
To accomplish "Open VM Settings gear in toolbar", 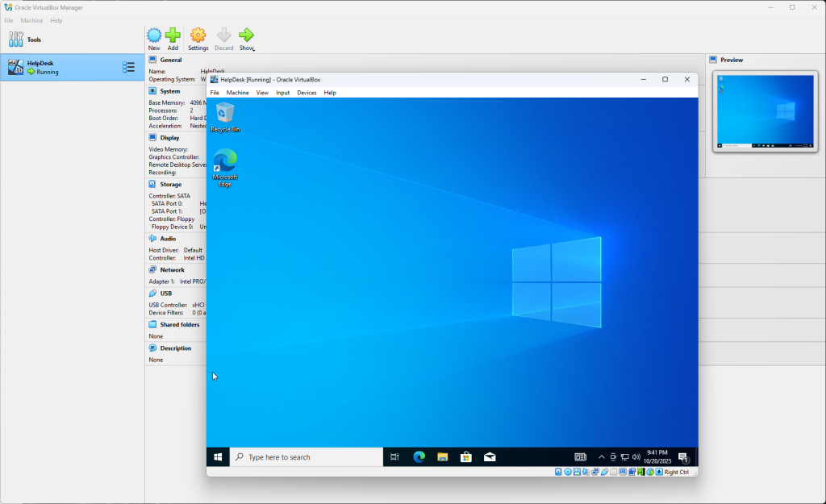I will click(x=198, y=35).
